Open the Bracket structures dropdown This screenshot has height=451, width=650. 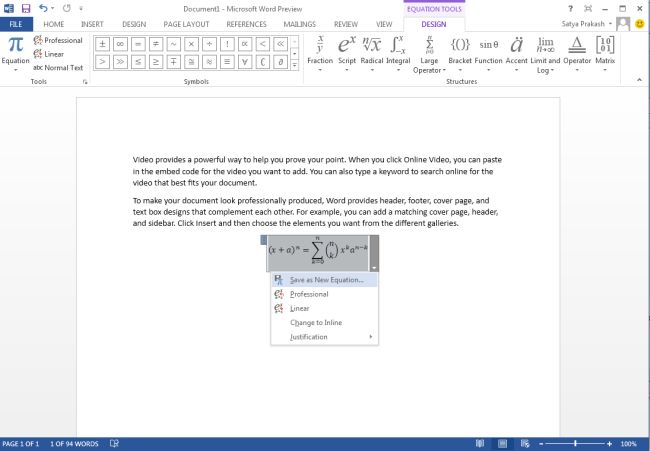pos(460,54)
